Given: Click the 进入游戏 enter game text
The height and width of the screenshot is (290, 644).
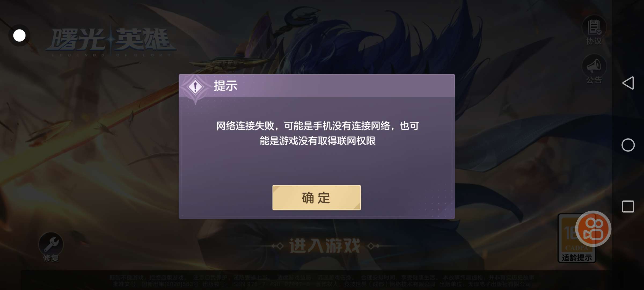Looking at the screenshot, I should coord(324,246).
